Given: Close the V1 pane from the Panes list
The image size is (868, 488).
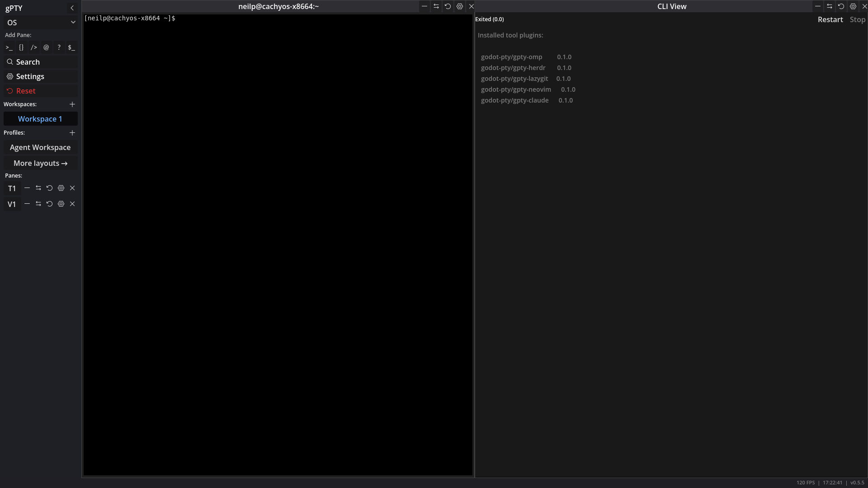Looking at the screenshot, I should tap(72, 204).
